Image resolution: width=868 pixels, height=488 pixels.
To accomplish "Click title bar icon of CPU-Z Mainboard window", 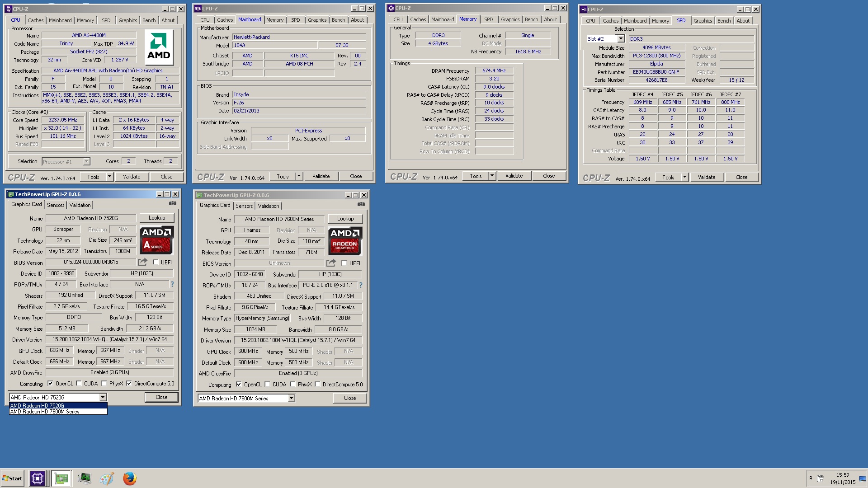I will point(198,8).
